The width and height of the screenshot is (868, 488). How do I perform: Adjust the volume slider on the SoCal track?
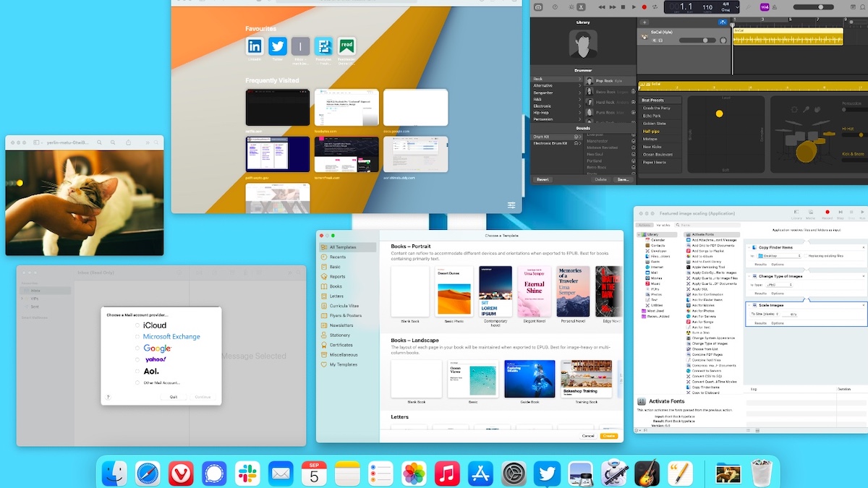click(x=705, y=40)
